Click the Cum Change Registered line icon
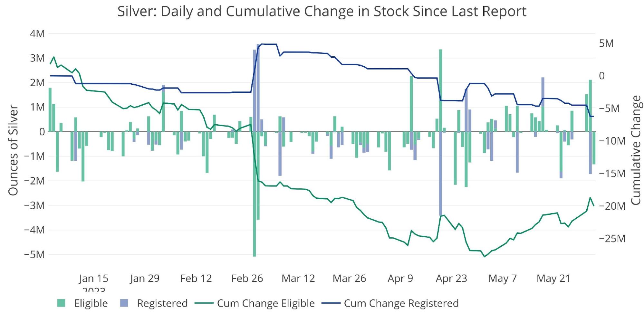Image resolution: width=644 pixels, height=322 pixels. tap(331, 303)
